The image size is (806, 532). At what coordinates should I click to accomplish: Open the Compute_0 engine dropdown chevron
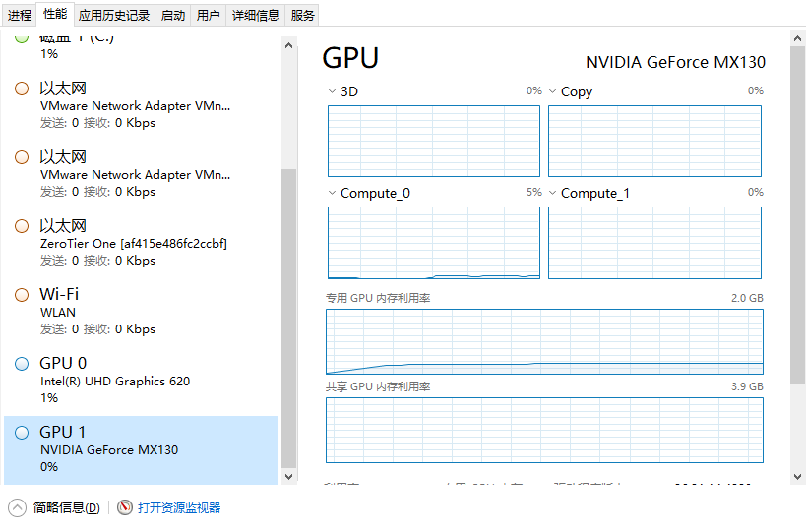click(332, 193)
